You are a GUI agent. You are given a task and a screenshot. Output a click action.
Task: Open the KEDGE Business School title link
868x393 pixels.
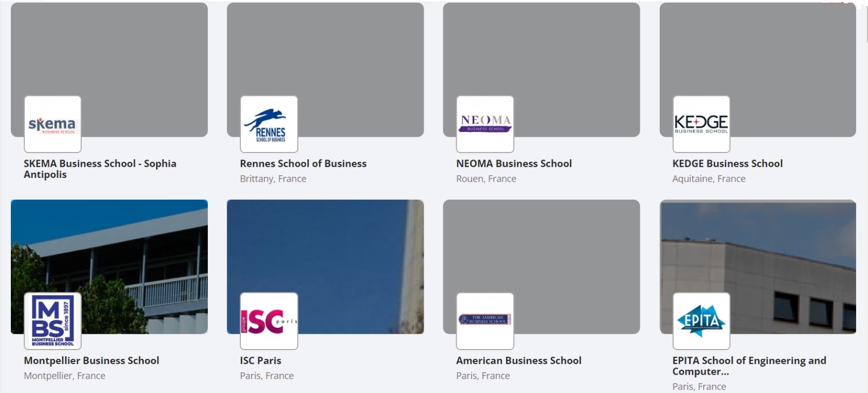(x=727, y=163)
